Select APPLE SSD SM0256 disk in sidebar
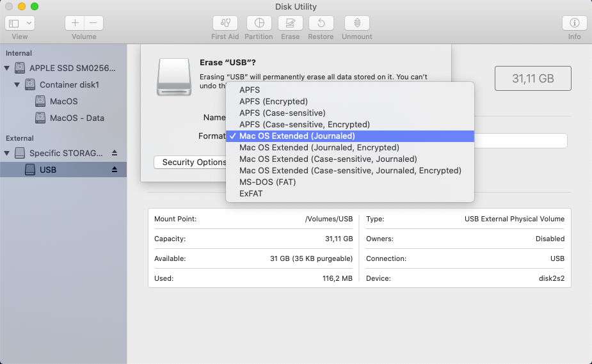Viewport: 592px width, 364px height. point(63,68)
